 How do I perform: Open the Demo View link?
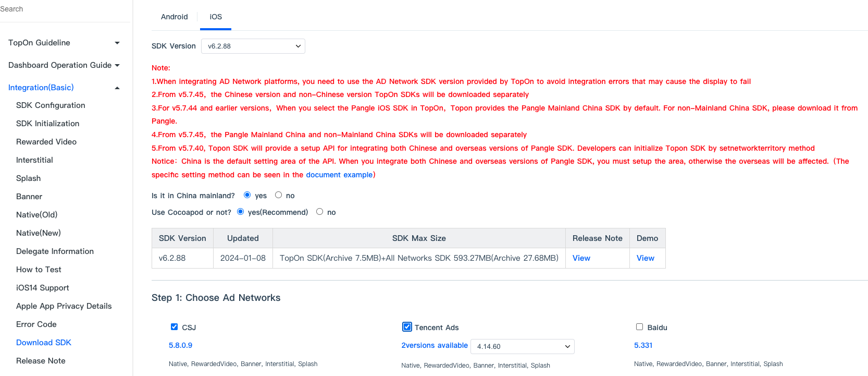point(645,258)
